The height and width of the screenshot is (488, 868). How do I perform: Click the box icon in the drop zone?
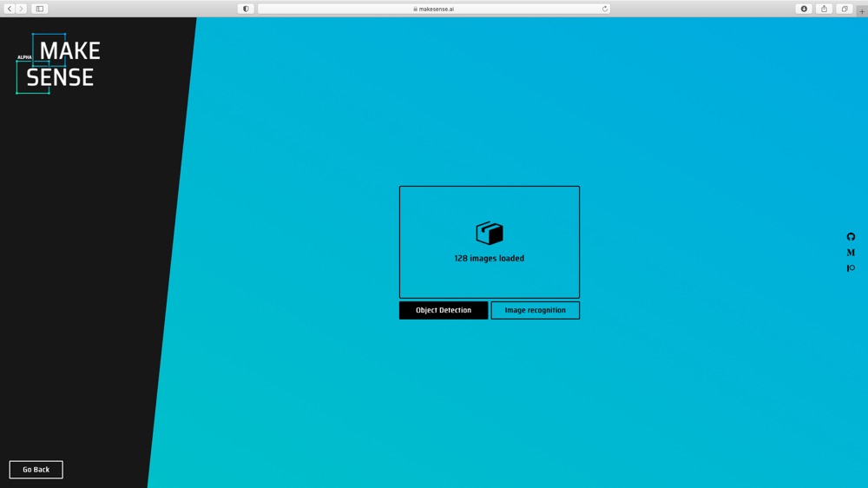click(489, 233)
